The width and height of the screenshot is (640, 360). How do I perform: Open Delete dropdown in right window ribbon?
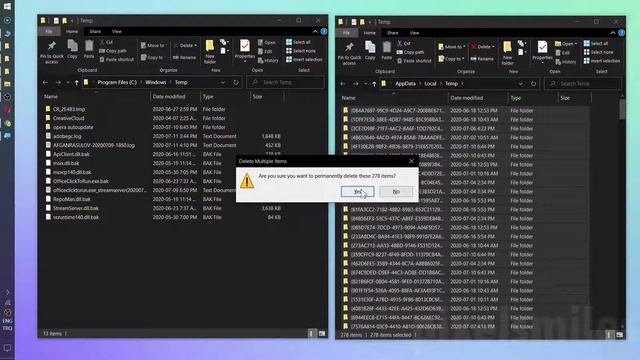coord(482,47)
